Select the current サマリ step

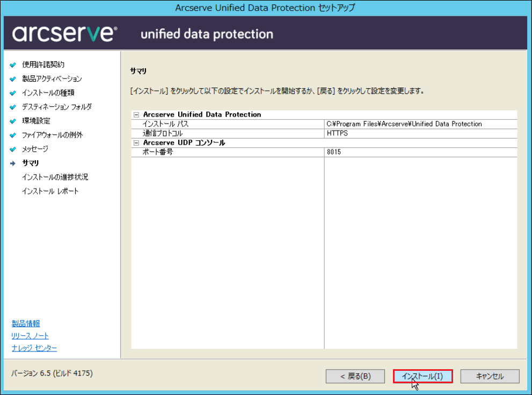(x=31, y=163)
